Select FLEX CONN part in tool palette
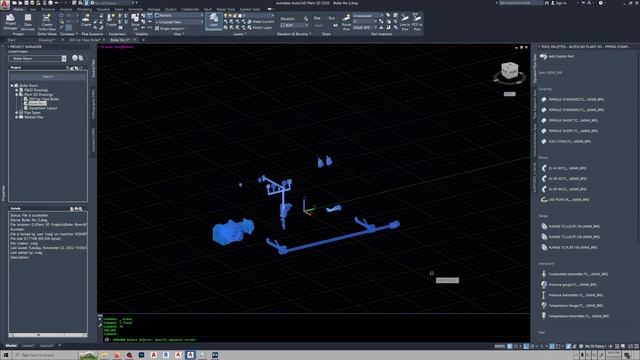The height and width of the screenshot is (360, 640). pyautogui.click(x=567, y=141)
